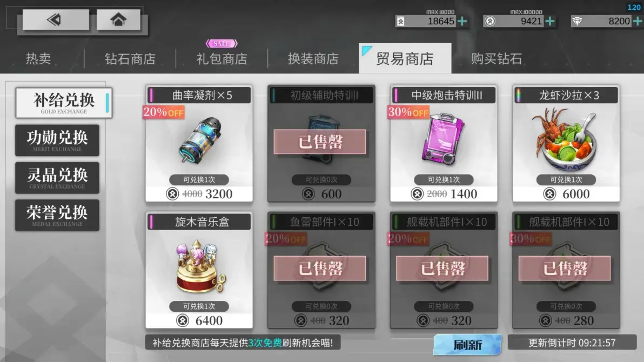
Task: Add more gold with plus icon
Action: (x=462, y=21)
